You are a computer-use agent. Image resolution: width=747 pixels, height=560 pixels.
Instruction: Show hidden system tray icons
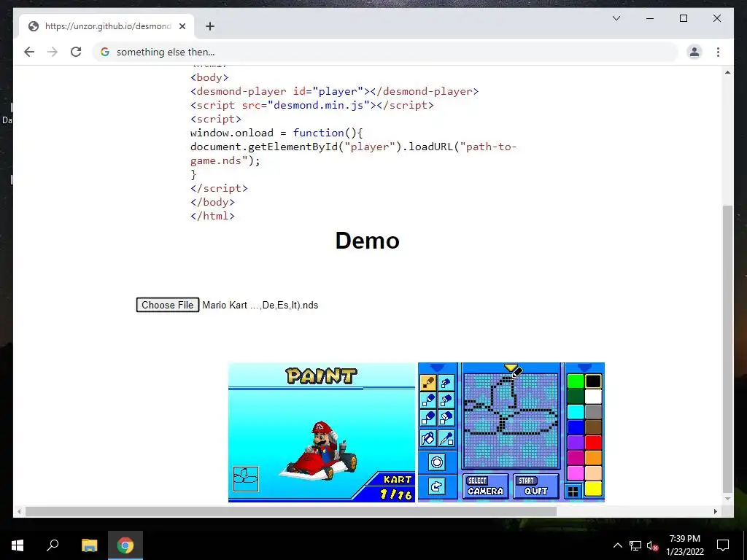617,545
